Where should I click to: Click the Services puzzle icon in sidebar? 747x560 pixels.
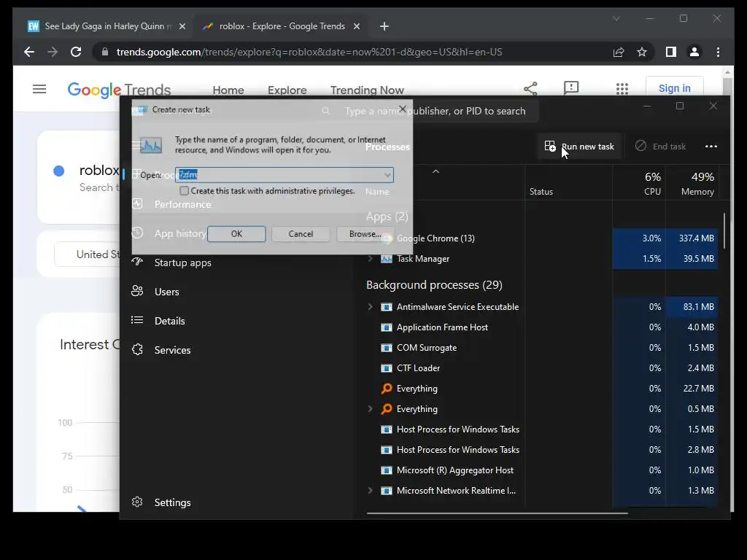137,349
